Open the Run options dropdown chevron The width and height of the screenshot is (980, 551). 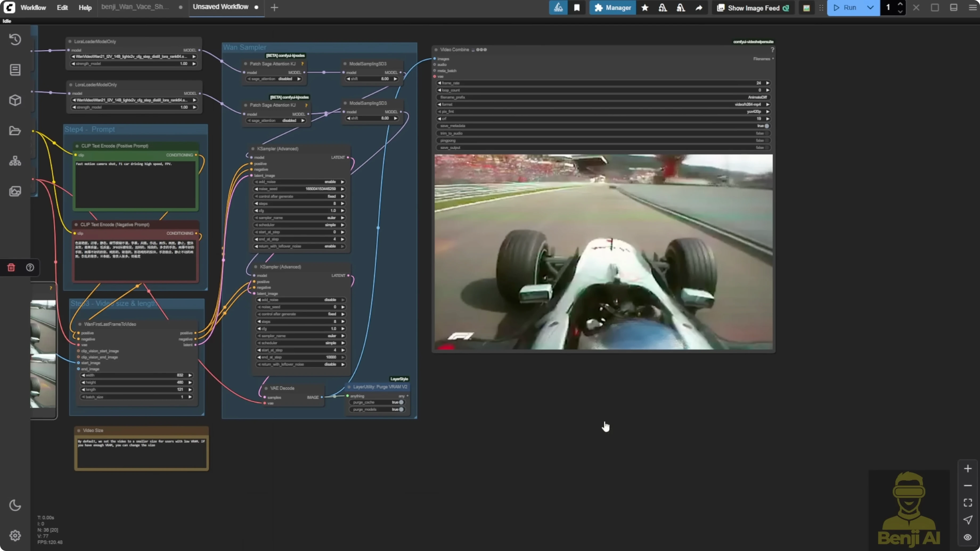tap(871, 8)
